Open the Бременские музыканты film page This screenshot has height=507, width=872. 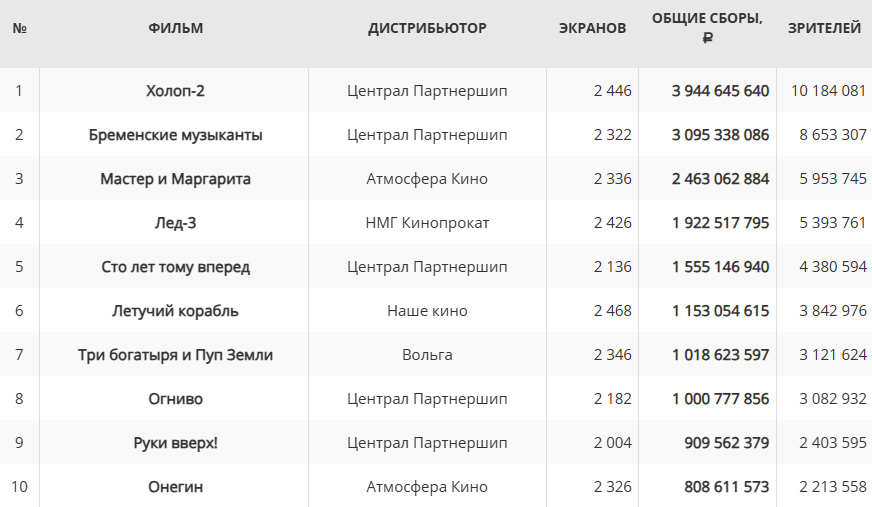tap(175, 135)
